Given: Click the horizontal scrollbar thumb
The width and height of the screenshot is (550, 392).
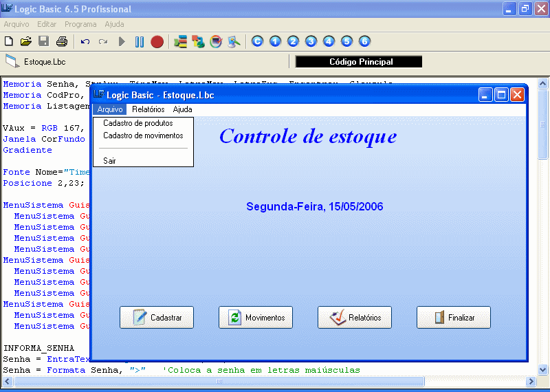Looking at the screenshot, I should (219, 381).
